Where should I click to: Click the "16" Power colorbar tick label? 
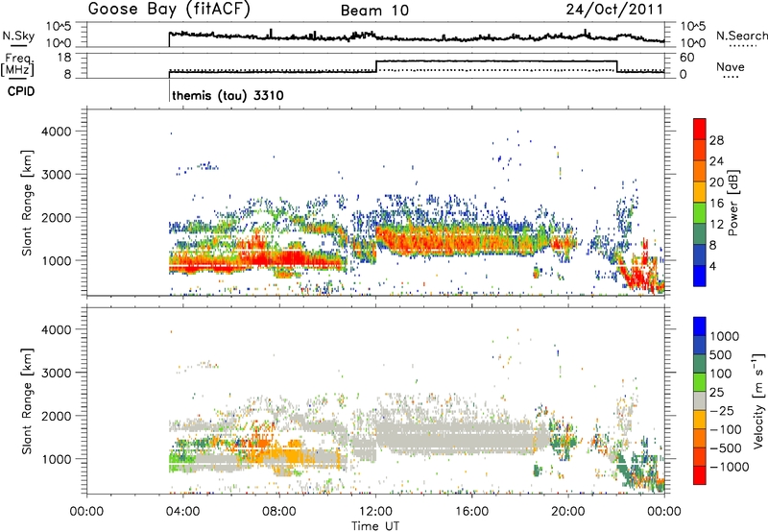pos(716,204)
